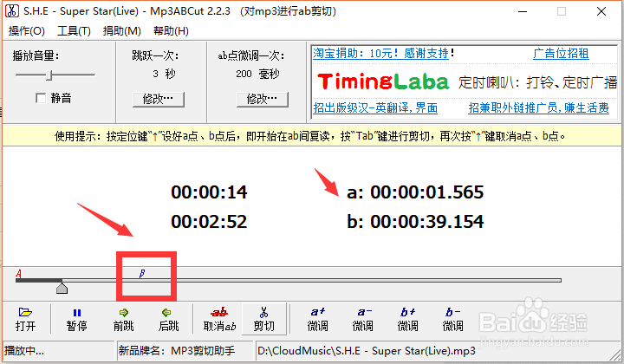
Task: Fine-tune b point backward with b- 微调
Action: (453, 319)
